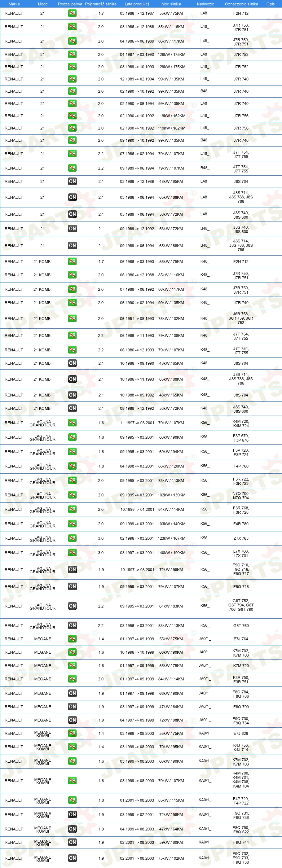
Task: Click the 'Lata produkcji' column header
Action: tap(137, 4)
